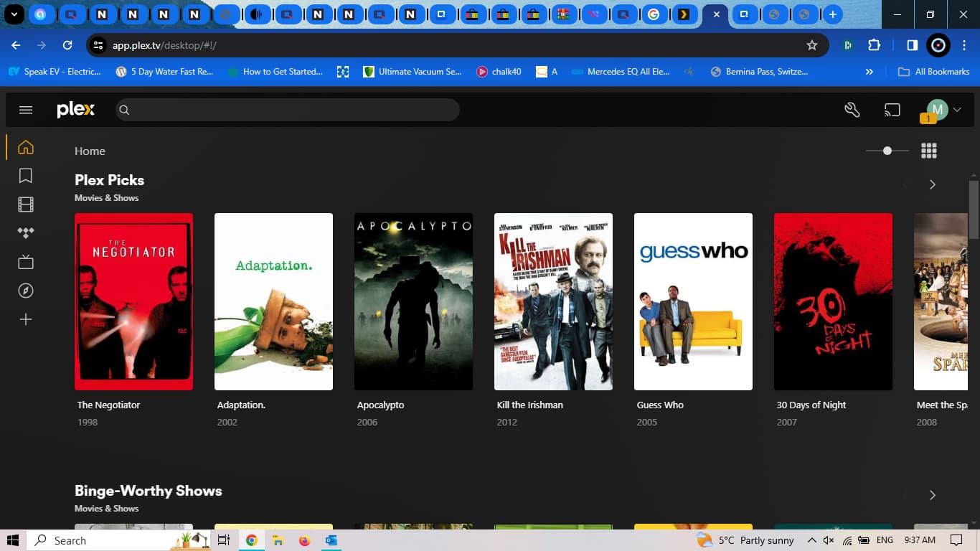
Task: Open File Explorer from the taskbar
Action: [x=278, y=540]
